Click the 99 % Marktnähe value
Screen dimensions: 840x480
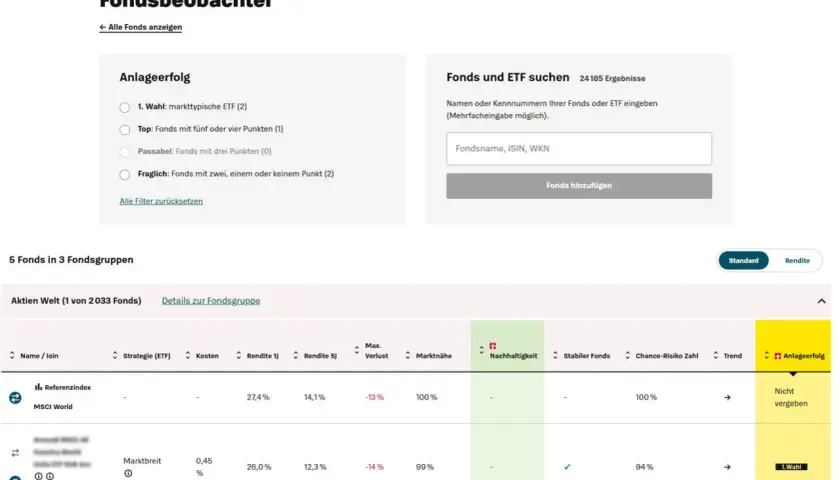[x=425, y=467]
